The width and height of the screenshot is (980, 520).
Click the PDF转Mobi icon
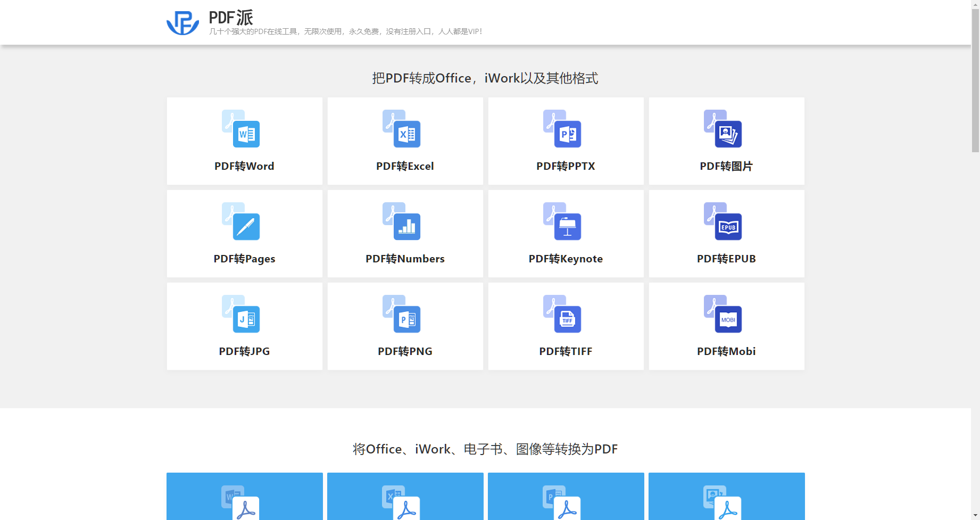pyautogui.click(x=723, y=314)
